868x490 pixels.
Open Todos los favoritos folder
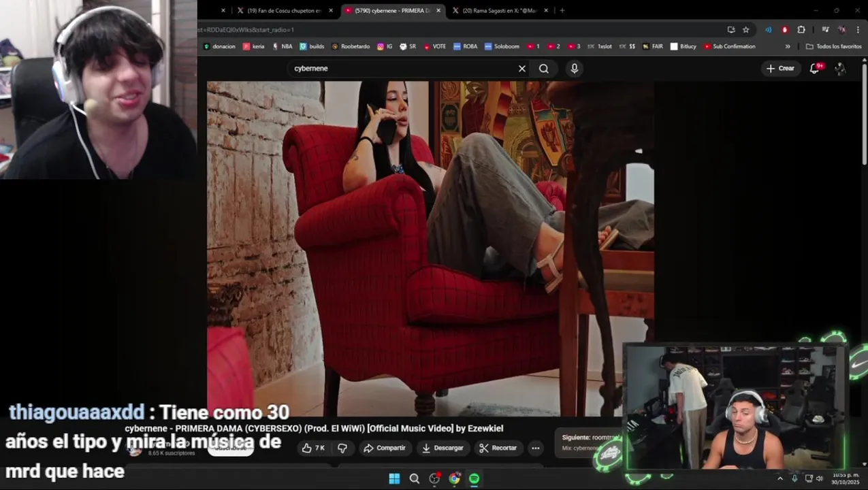coord(834,46)
